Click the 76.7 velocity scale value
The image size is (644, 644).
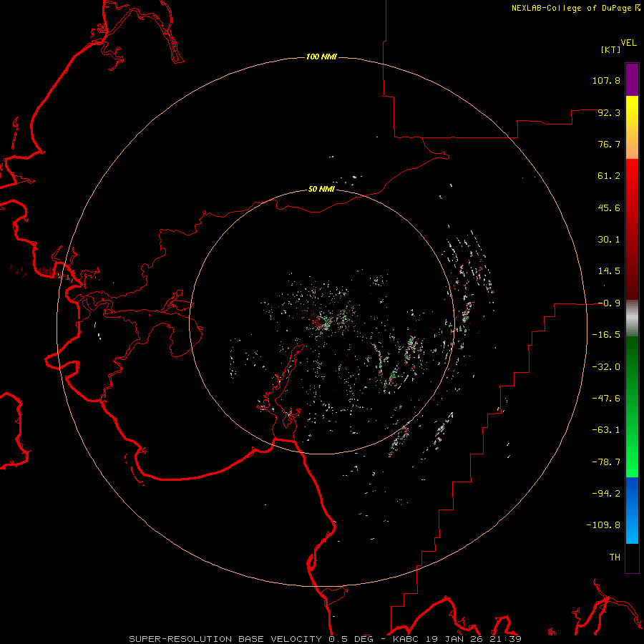(609, 144)
